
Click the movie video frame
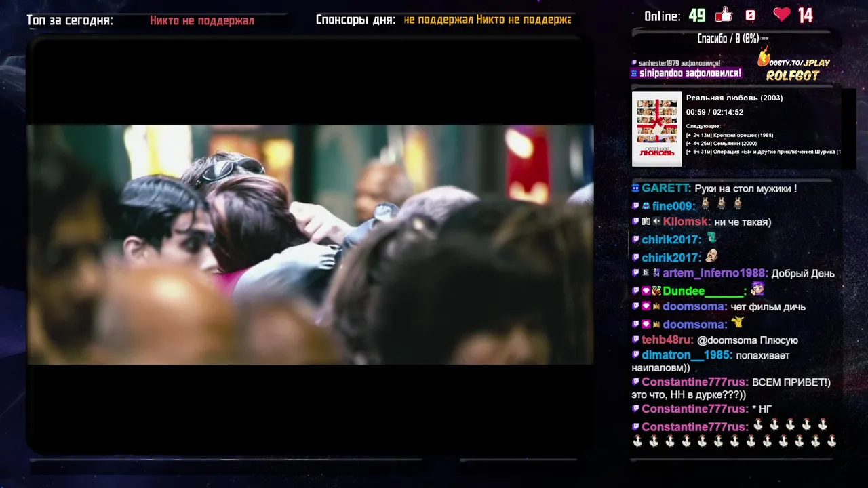[x=310, y=245]
